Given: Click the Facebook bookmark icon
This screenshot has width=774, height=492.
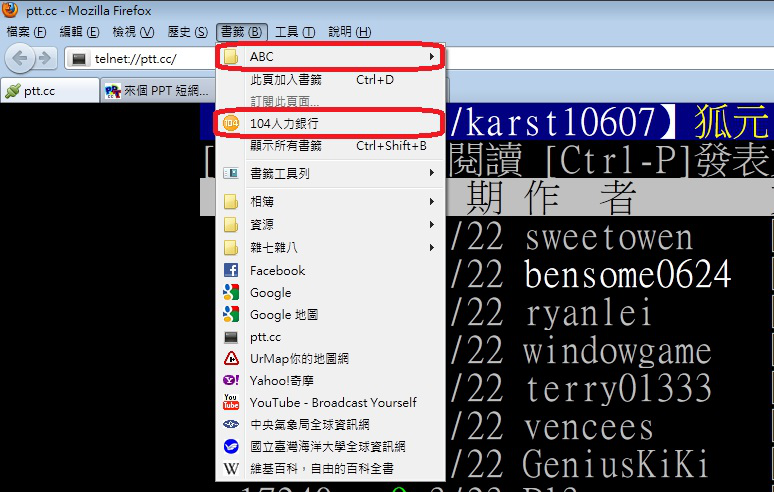Looking at the screenshot, I should (231, 270).
